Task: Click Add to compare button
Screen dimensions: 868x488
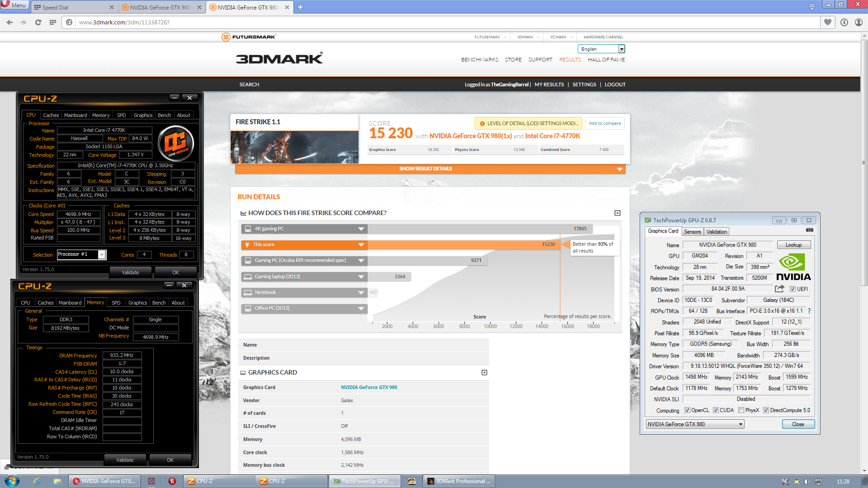Action: tap(604, 123)
